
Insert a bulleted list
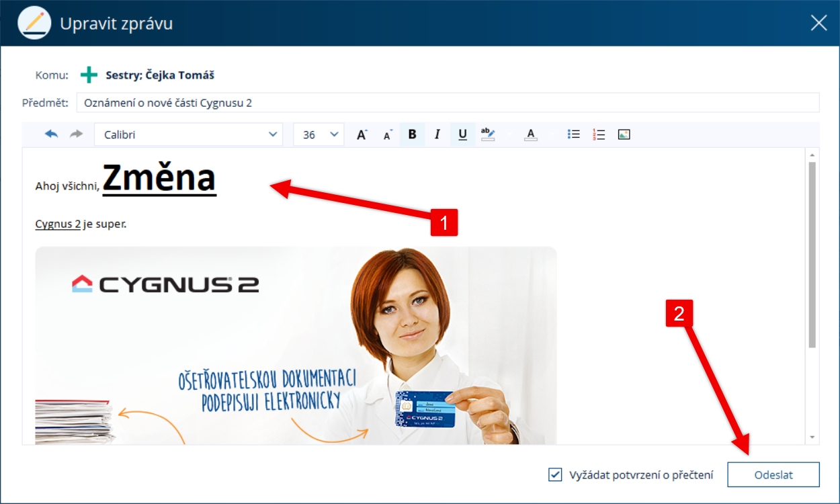point(574,134)
